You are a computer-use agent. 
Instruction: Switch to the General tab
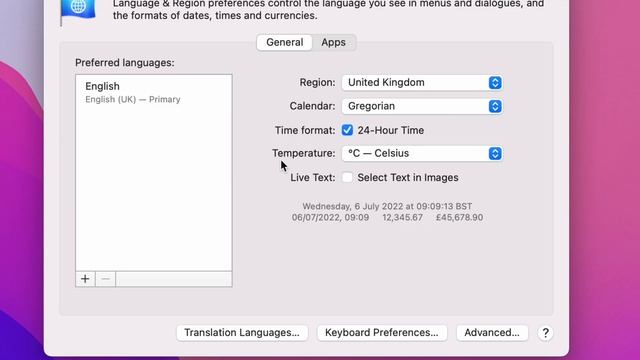(x=284, y=42)
